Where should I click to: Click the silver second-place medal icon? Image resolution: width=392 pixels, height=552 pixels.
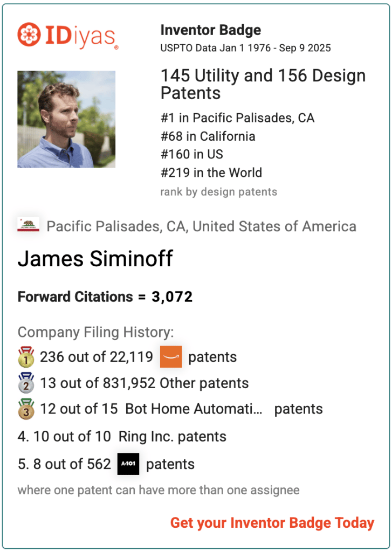pyautogui.click(x=26, y=383)
